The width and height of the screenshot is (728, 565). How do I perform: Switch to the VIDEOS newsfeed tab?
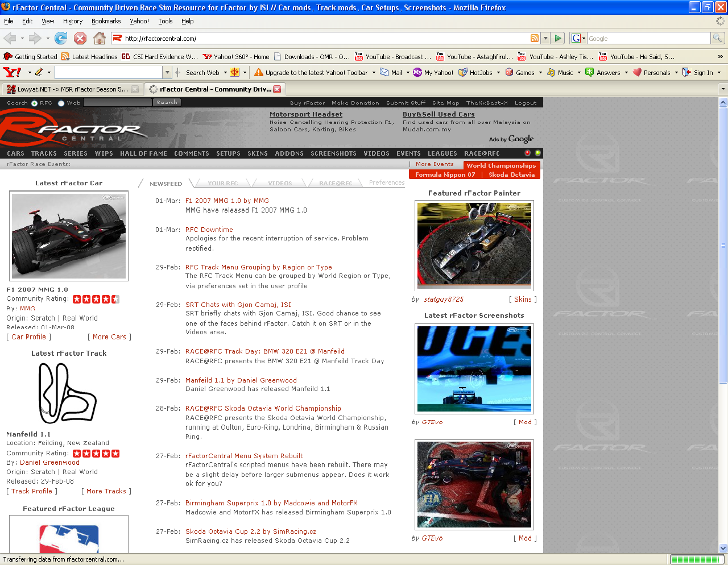coord(280,184)
